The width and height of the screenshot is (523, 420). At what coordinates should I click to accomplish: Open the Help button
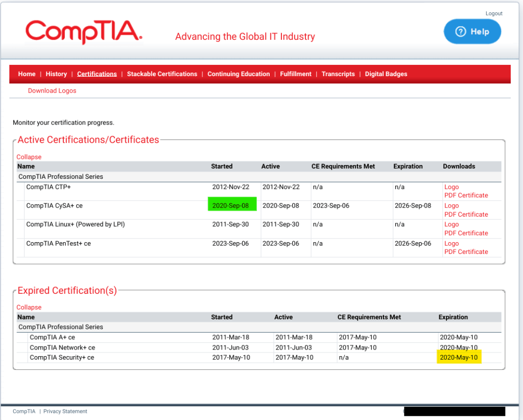pos(472,32)
